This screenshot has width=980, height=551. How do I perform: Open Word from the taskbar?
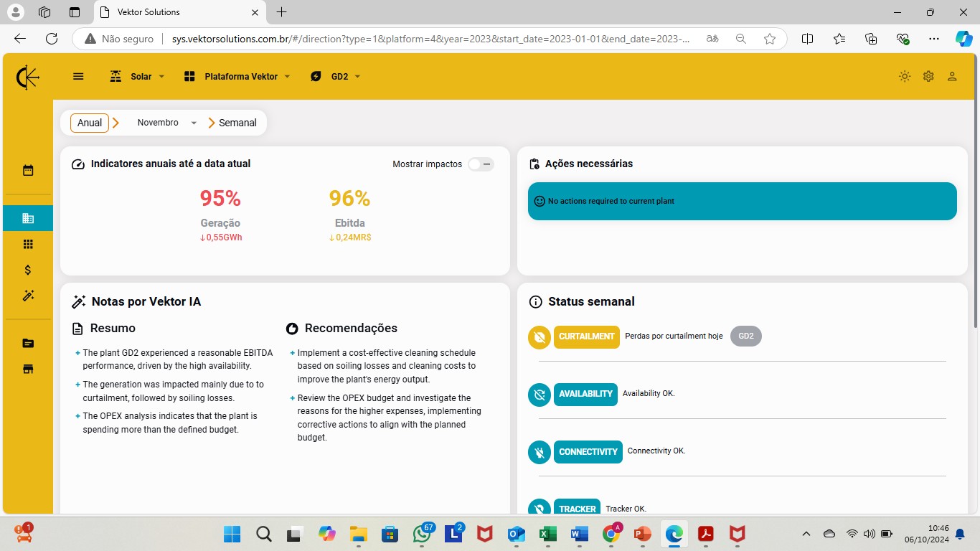tap(579, 534)
